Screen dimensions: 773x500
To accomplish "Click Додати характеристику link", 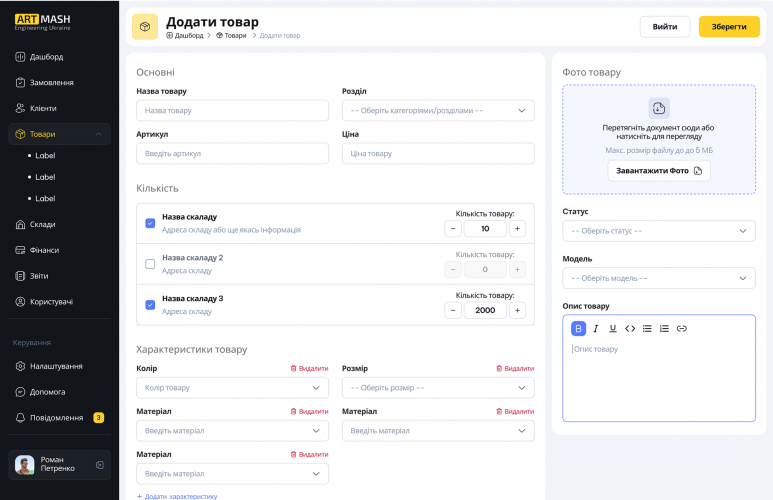I will click(x=177, y=496).
